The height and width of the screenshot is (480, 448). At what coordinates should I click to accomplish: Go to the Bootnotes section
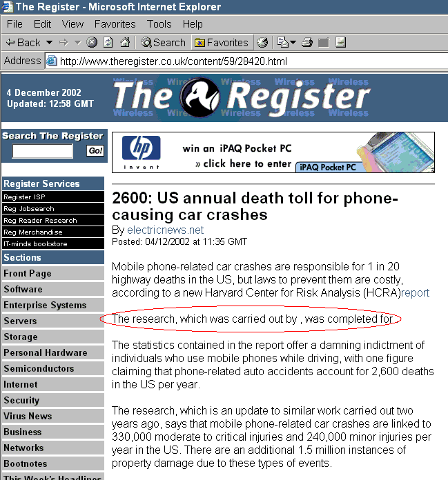[x=53, y=463]
